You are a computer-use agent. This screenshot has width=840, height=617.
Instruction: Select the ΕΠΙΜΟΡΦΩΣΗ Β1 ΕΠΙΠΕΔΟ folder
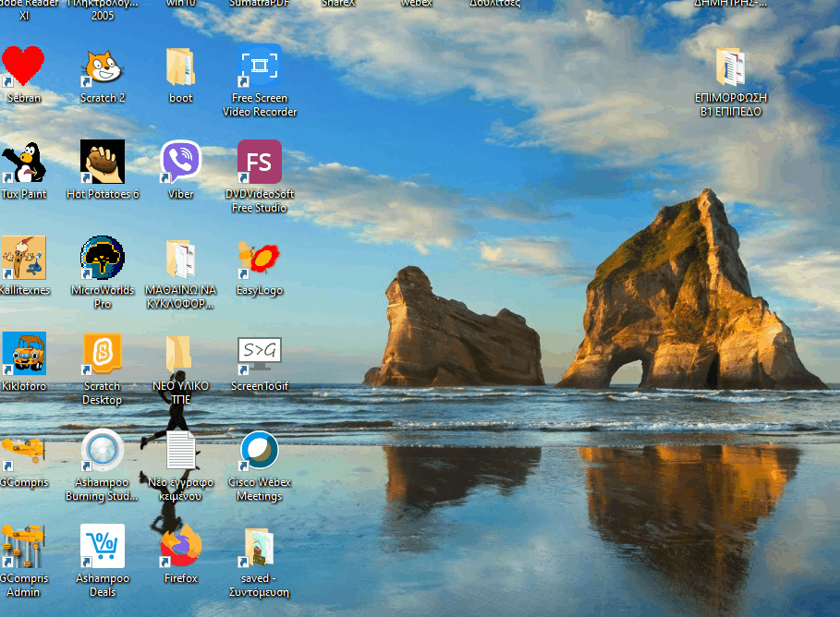pos(731,67)
